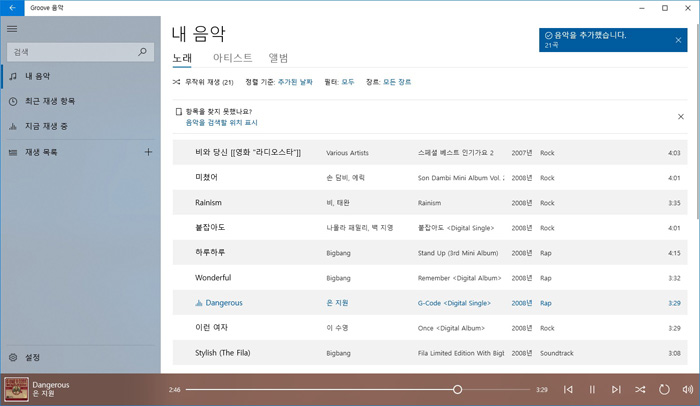Click album art thumbnail in player bar
The image size is (700, 406).
pos(17,389)
